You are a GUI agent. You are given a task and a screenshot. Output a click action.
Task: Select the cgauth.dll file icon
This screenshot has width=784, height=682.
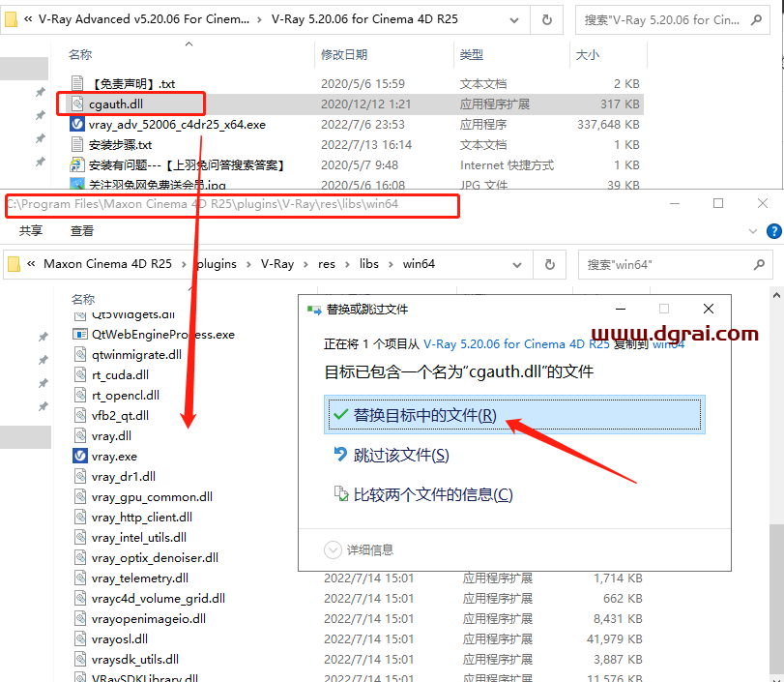(x=77, y=104)
